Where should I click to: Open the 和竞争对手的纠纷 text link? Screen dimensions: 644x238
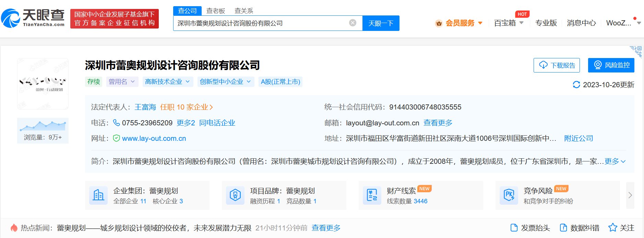coord(548,201)
